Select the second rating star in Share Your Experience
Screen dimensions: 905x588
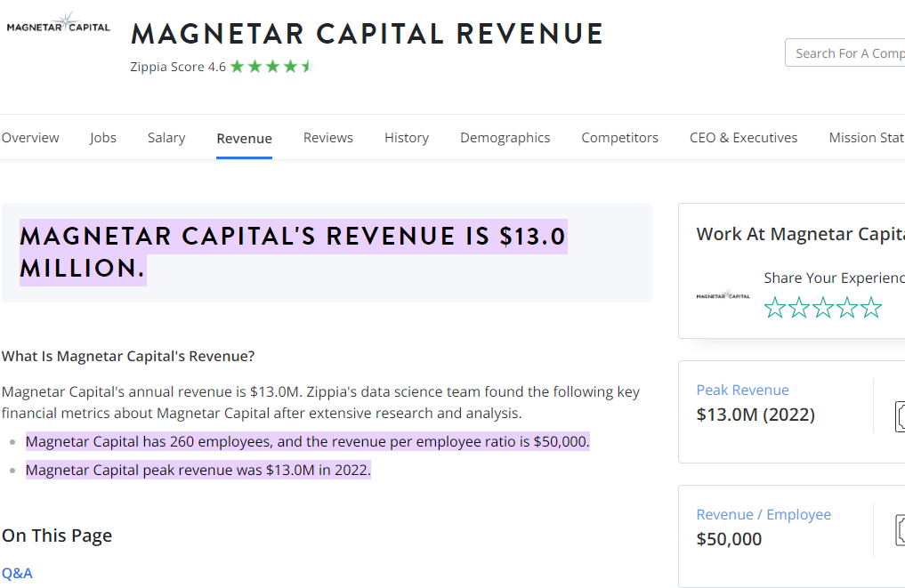coord(799,308)
